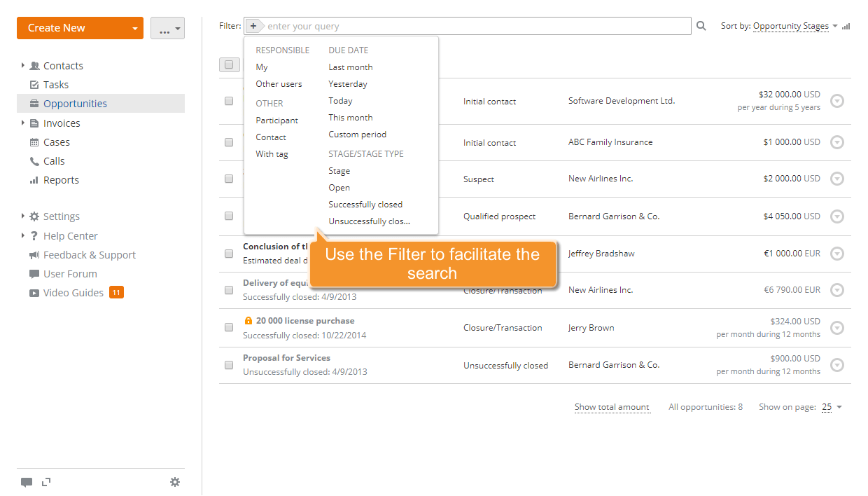Open the Show on page 25 dropdown
The image size is (868, 496).
click(832, 407)
